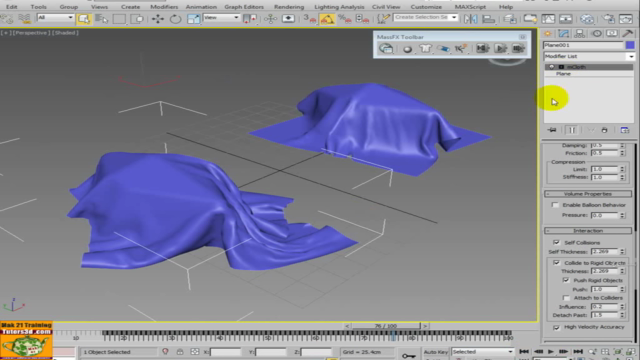Image resolution: width=640 pixels, height=360 pixels.
Task: Click Use Pivot Point Center icon
Action: pyautogui.click(x=249, y=19)
